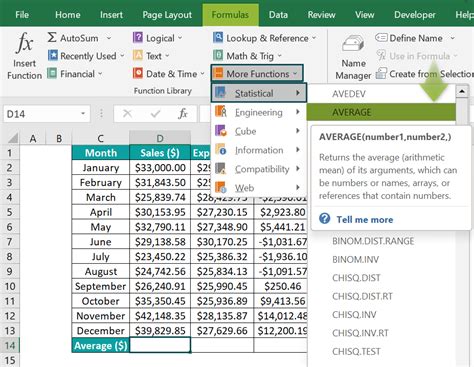Click the Tell me more link
The image size is (474, 367).
365,219
